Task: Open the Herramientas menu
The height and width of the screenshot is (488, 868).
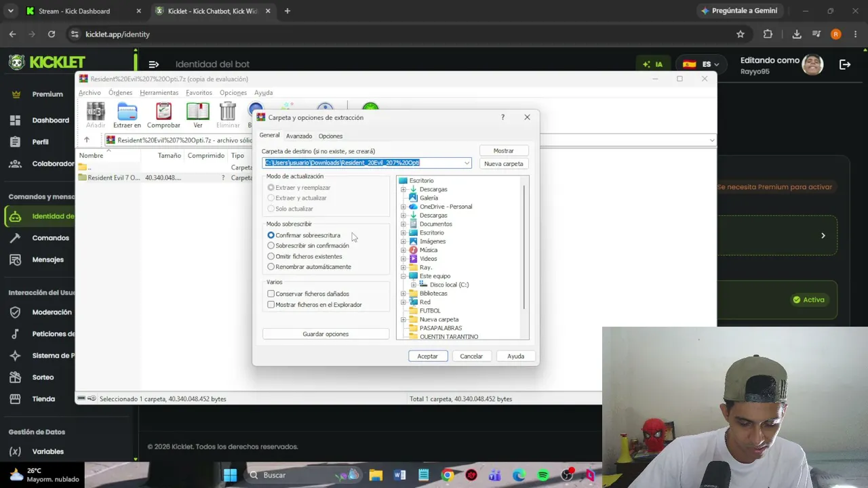Action: point(159,93)
